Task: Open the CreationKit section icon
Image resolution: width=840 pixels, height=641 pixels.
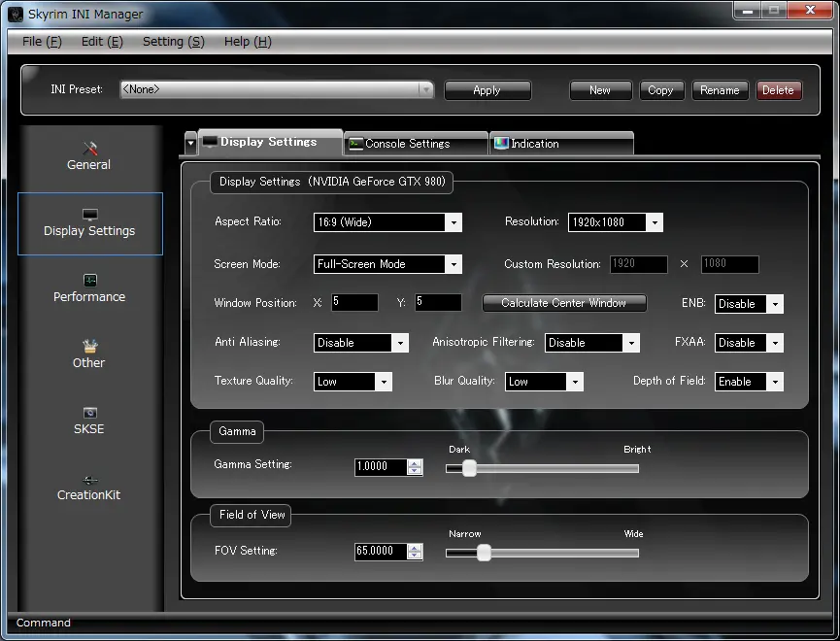Action: tap(90, 480)
